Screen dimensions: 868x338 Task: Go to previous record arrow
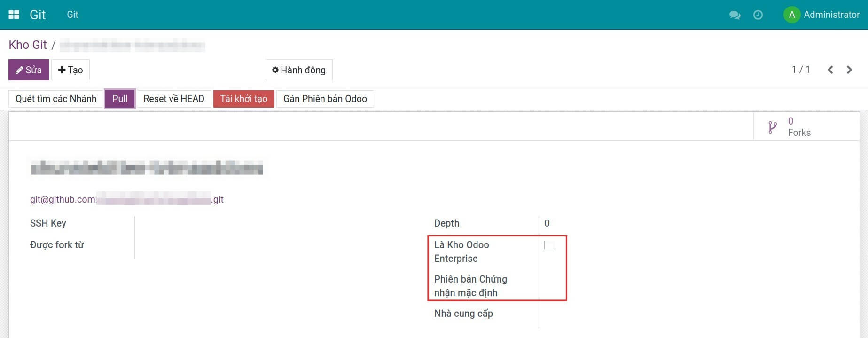pos(830,70)
